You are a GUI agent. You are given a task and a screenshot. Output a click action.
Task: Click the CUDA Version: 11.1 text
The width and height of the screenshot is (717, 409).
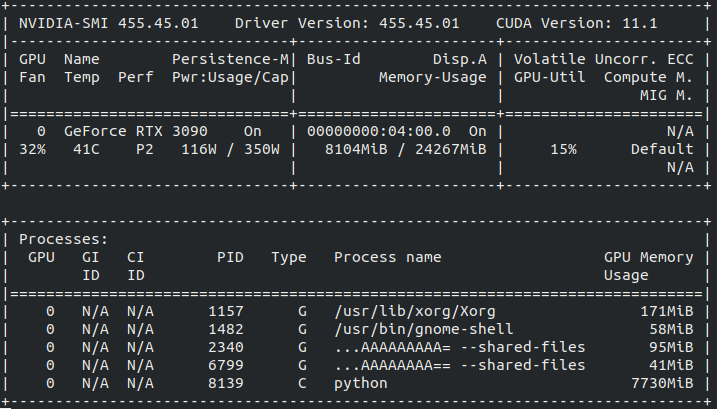577,23
